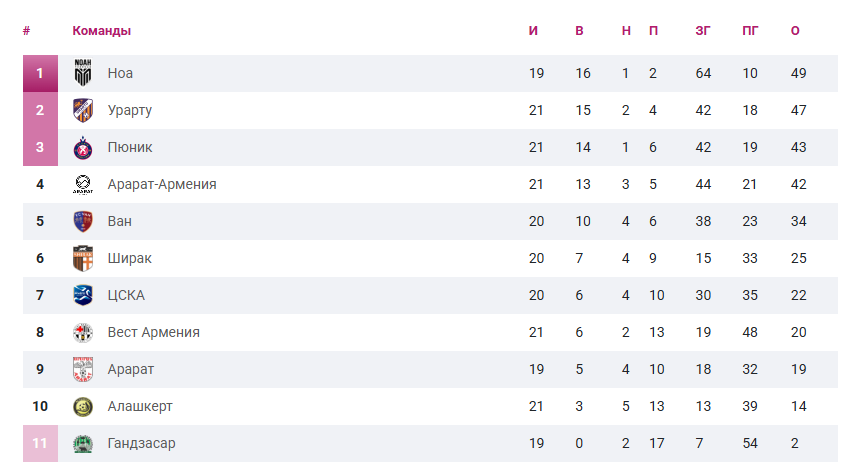The image size is (843, 474).
Task: Click the Алашкерт round badge icon
Action: [83, 406]
